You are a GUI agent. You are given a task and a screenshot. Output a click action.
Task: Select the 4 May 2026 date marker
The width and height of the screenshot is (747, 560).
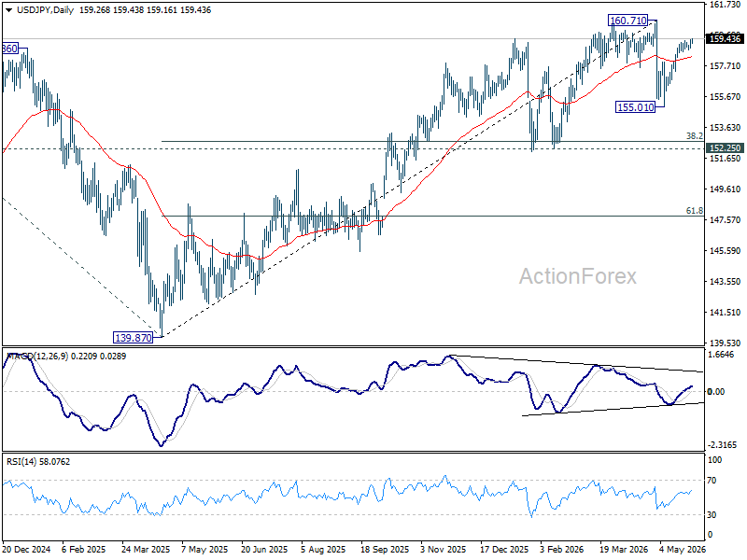(x=683, y=550)
